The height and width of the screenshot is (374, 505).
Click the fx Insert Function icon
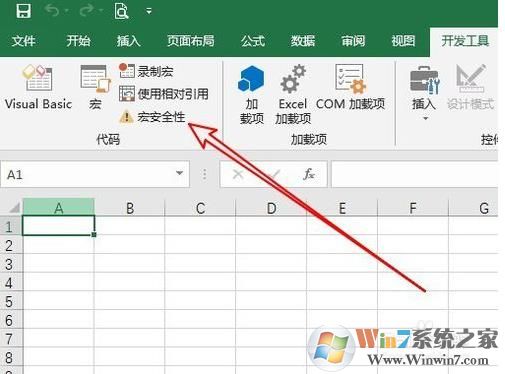[x=309, y=174]
